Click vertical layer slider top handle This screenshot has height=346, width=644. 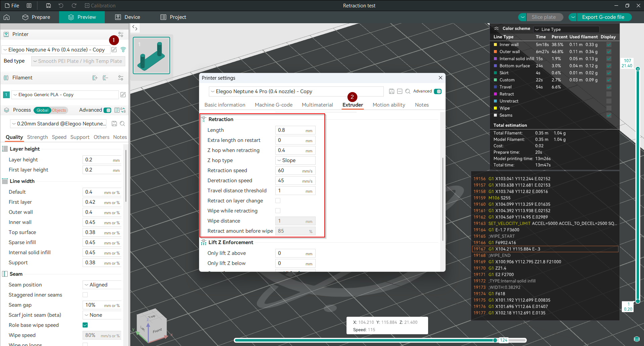tap(638, 69)
